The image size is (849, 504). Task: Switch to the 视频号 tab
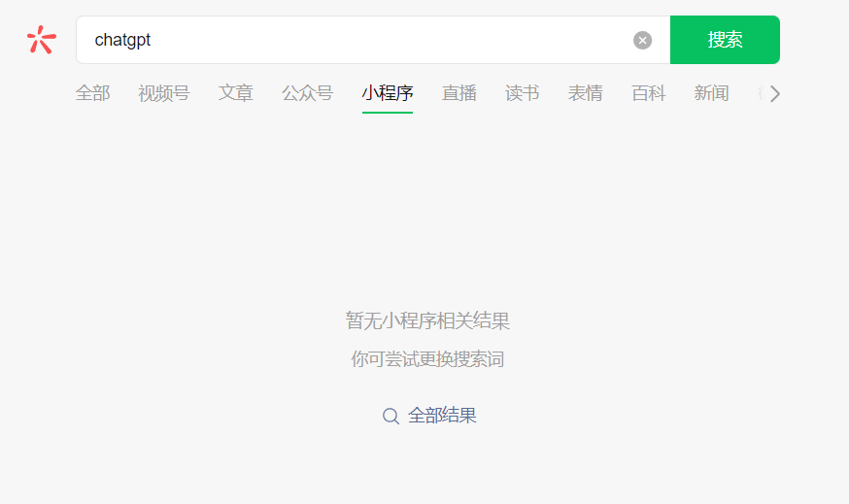[x=164, y=93]
